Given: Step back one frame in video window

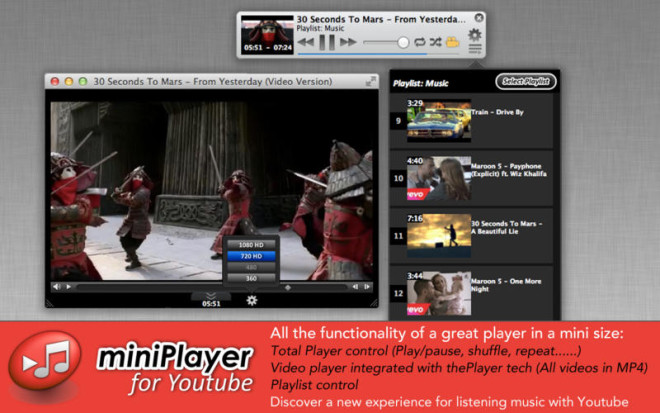Looking at the screenshot, I should point(355,287).
